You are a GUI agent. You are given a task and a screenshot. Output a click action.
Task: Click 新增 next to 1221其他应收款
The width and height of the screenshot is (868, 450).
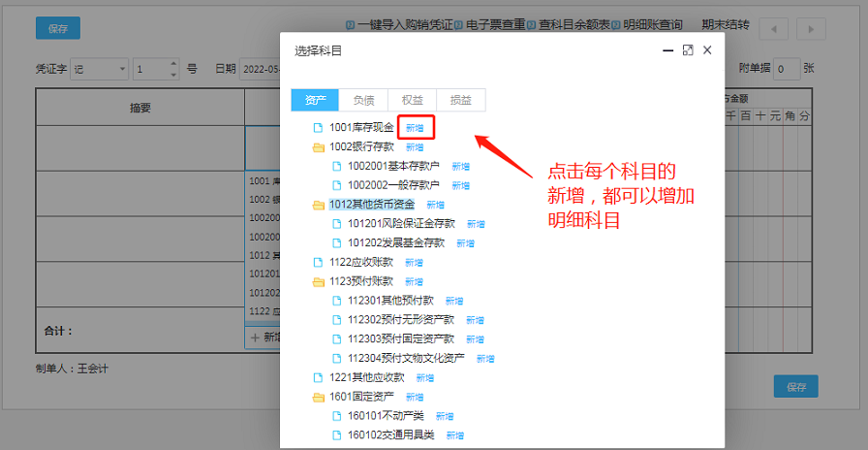pyautogui.click(x=425, y=378)
